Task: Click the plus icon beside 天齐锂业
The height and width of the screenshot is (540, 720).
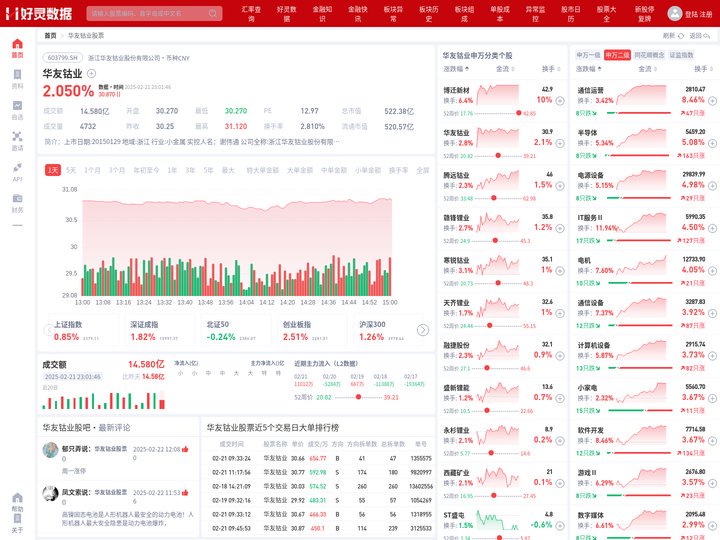Action: tap(560, 313)
